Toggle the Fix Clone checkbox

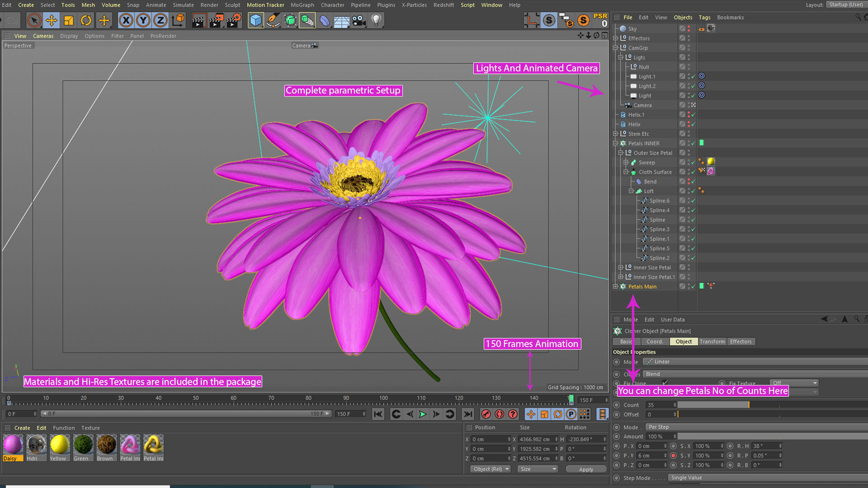click(x=665, y=383)
